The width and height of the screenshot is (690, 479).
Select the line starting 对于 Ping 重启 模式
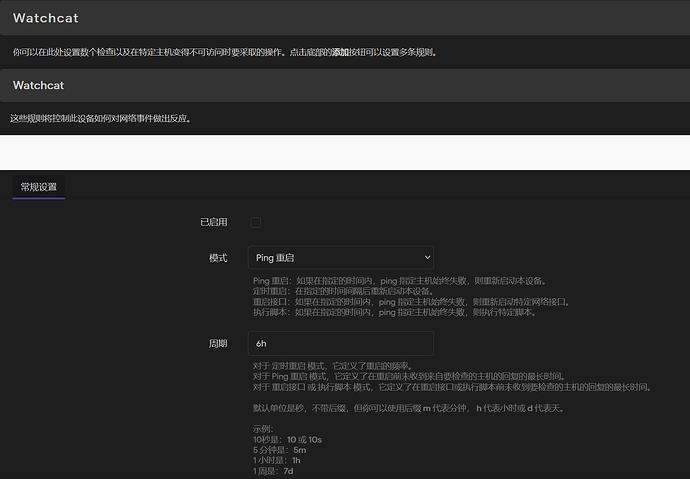[409, 377]
